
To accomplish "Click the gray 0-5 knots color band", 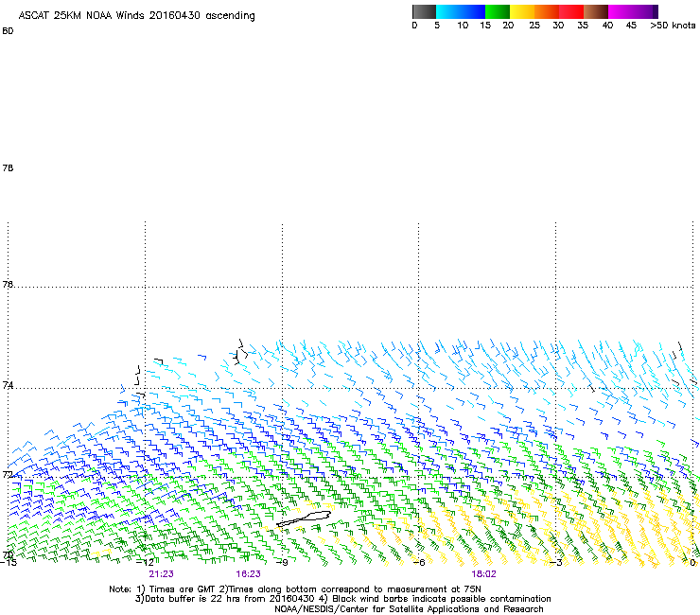I will (424, 11).
